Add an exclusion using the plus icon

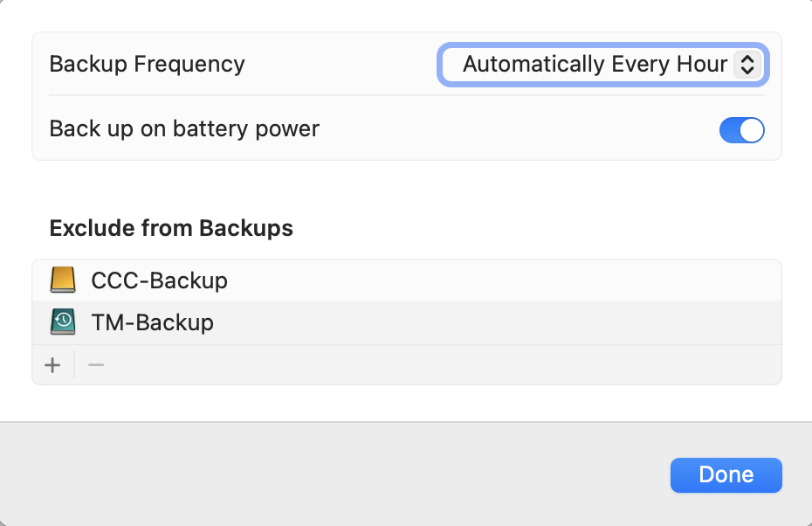(x=53, y=365)
